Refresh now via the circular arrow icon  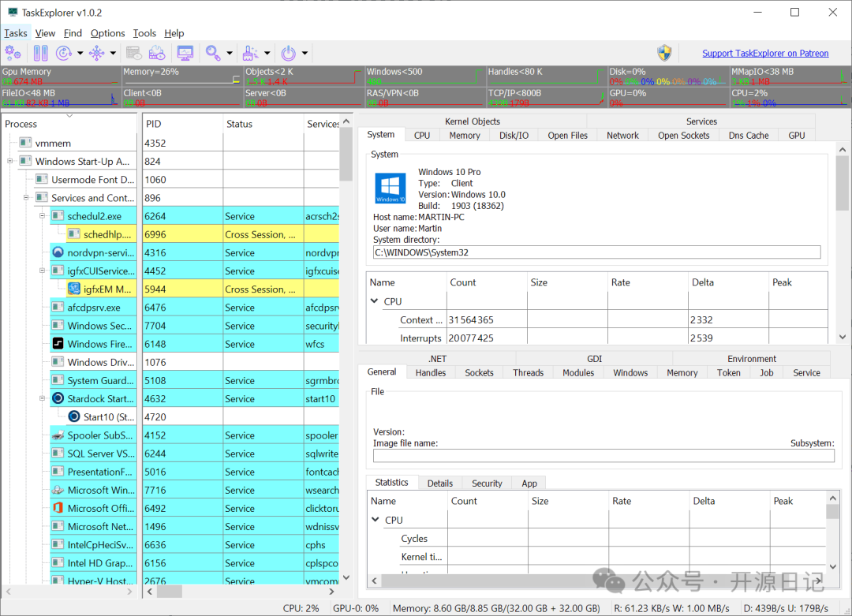63,53
